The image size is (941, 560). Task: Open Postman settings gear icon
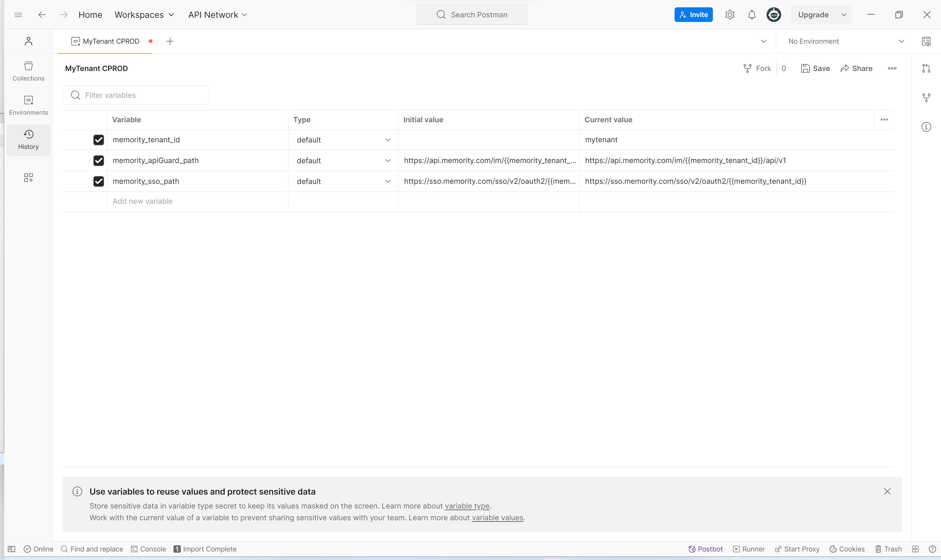[730, 15]
